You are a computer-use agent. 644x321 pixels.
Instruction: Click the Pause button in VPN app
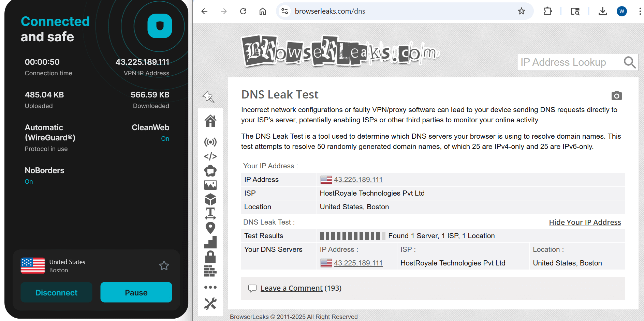136,292
